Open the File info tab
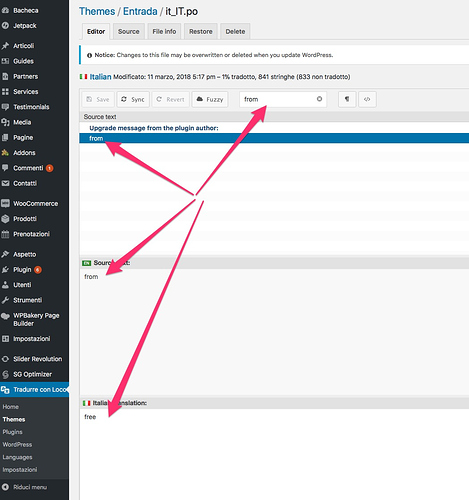The image size is (469, 500). click(164, 31)
